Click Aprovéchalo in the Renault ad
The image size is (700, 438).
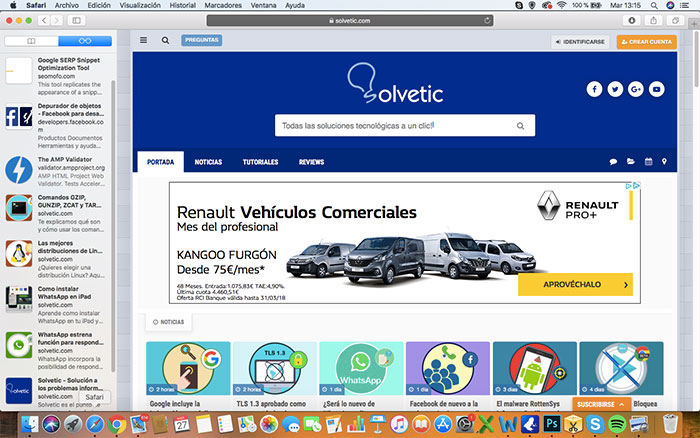tap(575, 284)
